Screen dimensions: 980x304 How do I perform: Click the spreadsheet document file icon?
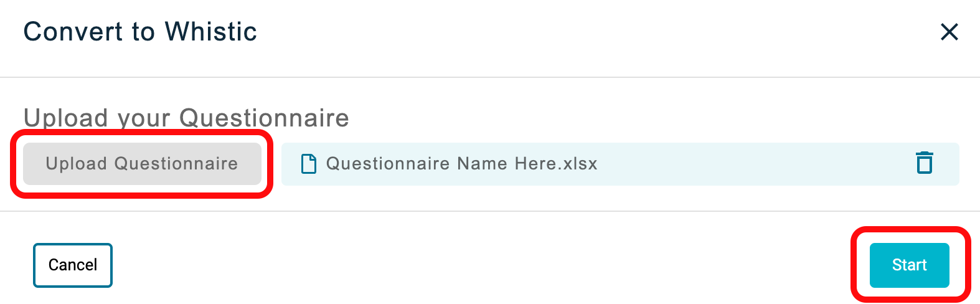coord(308,164)
